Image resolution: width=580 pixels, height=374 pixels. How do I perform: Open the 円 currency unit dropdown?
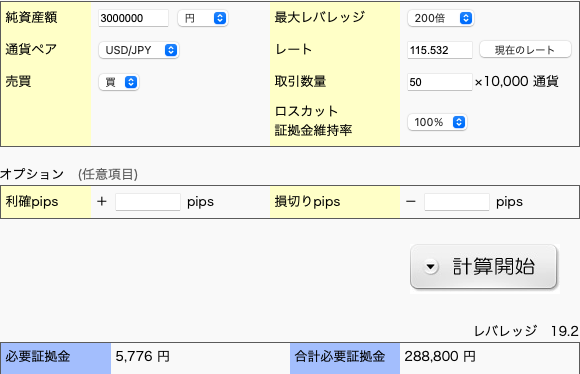coord(203,18)
